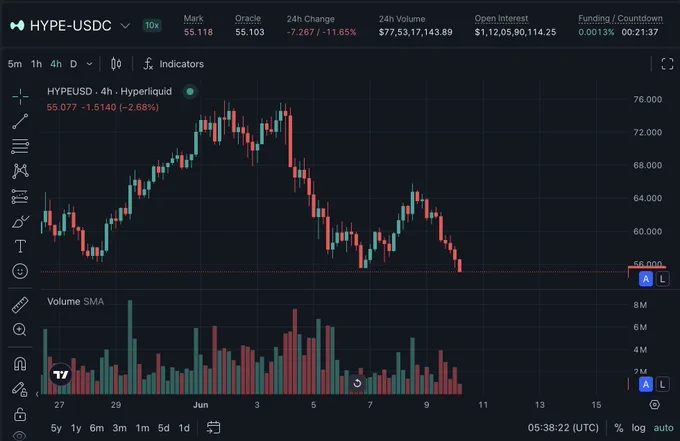Hide all drawings with eye icon
This screenshot has height=441, width=680.
click(x=20, y=435)
